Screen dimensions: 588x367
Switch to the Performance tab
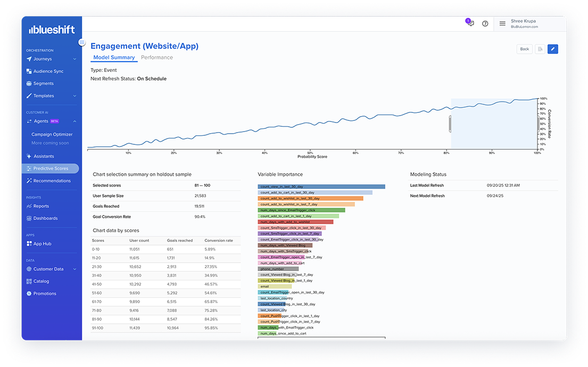point(156,57)
